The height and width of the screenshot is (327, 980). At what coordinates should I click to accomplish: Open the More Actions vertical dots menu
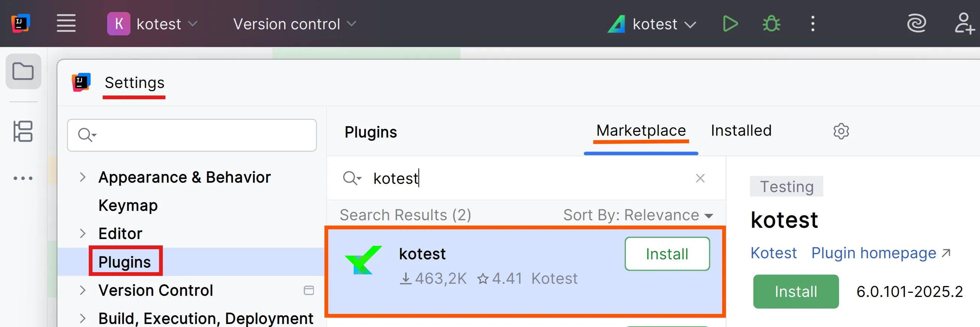pyautogui.click(x=813, y=24)
